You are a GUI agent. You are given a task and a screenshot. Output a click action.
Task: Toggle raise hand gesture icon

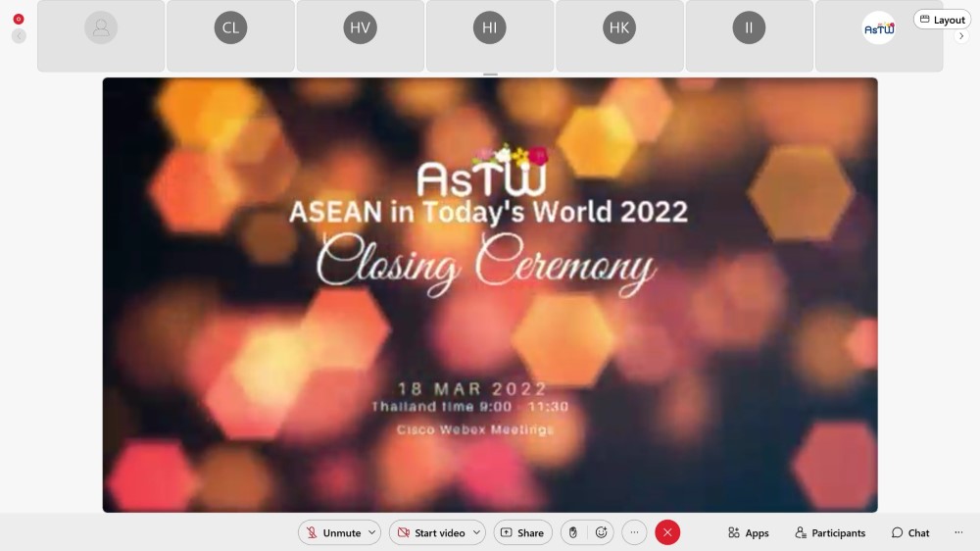[572, 533]
